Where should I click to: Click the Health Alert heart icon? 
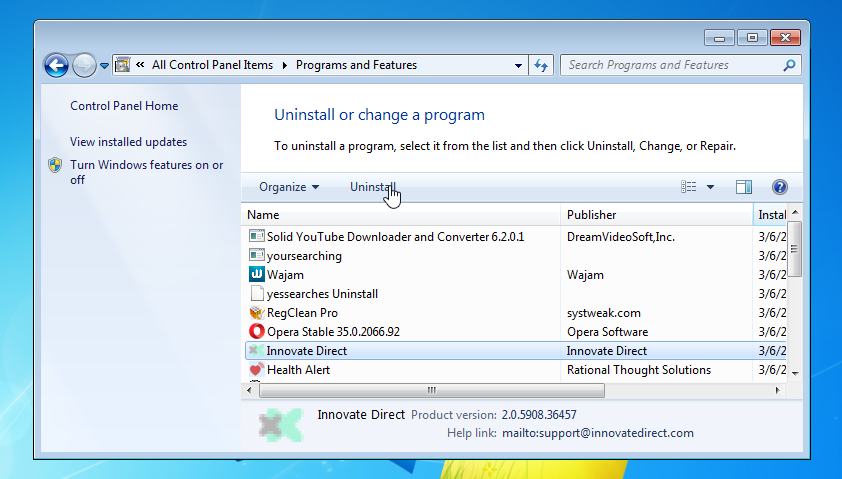pyautogui.click(x=257, y=369)
